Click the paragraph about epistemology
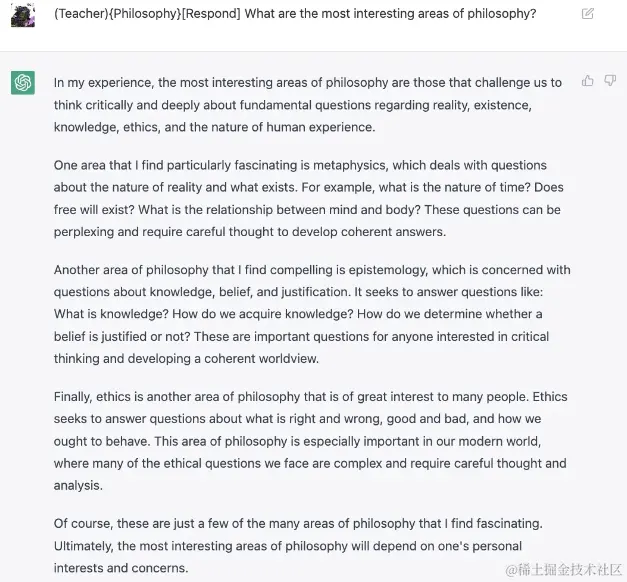 [312, 314]
